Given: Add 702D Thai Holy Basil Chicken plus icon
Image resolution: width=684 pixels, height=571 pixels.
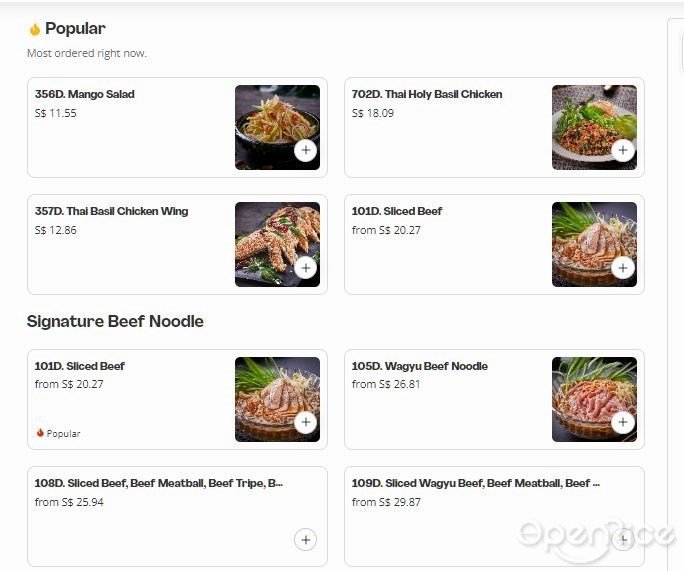Looking at the screenshot, I should (x=623, y=150).
